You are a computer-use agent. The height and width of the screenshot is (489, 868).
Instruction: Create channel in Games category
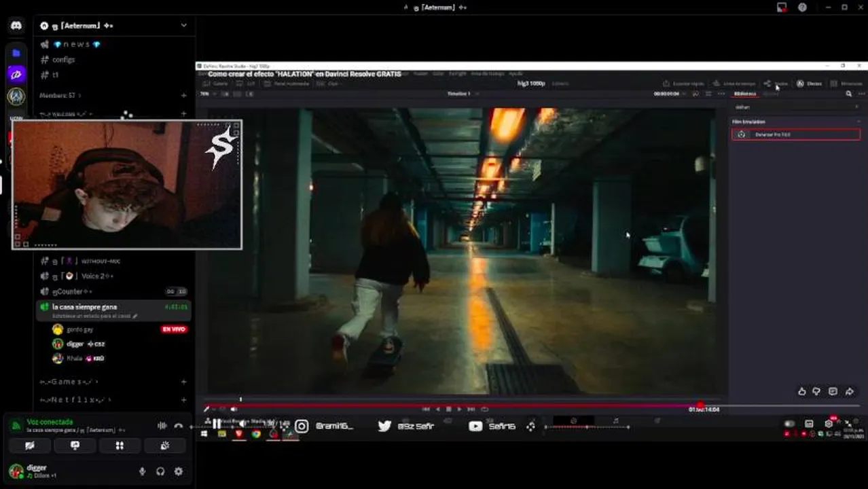(183, 382)
